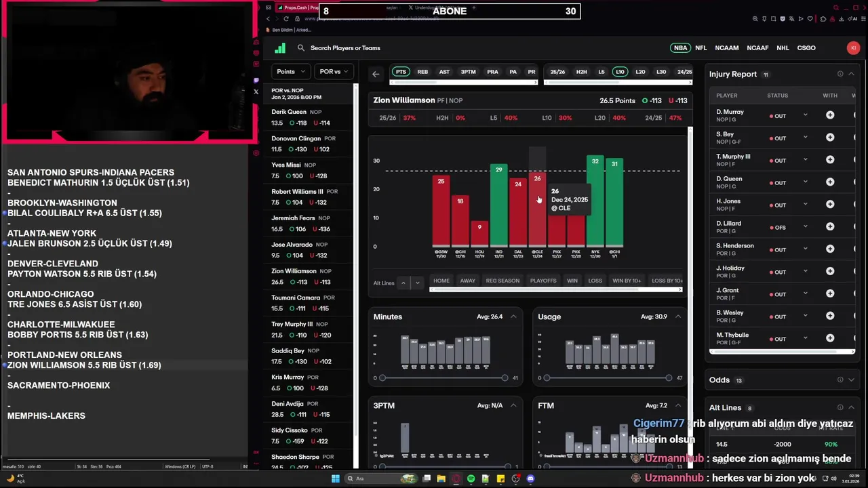
Task: Click the Alt Lines panel info icon
Action: (x=840, y=407)
